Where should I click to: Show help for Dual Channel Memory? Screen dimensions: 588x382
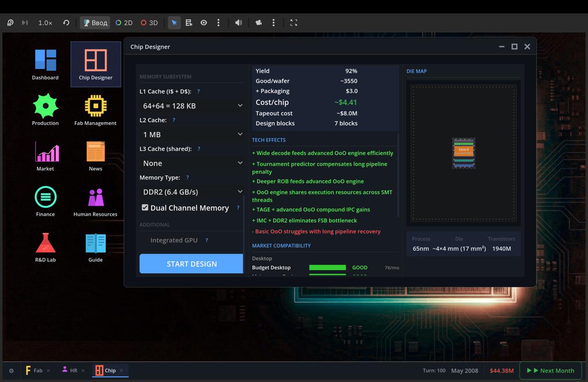click(238, 208)
